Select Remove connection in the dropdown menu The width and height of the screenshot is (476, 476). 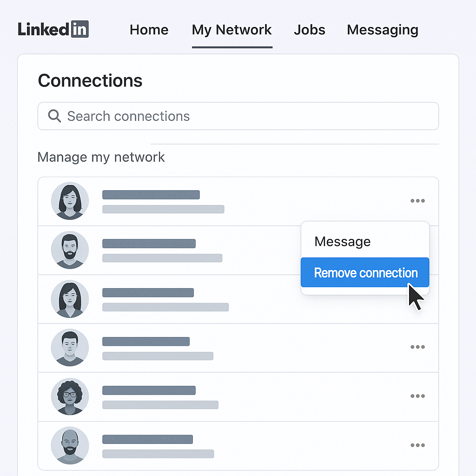point(365,273)
